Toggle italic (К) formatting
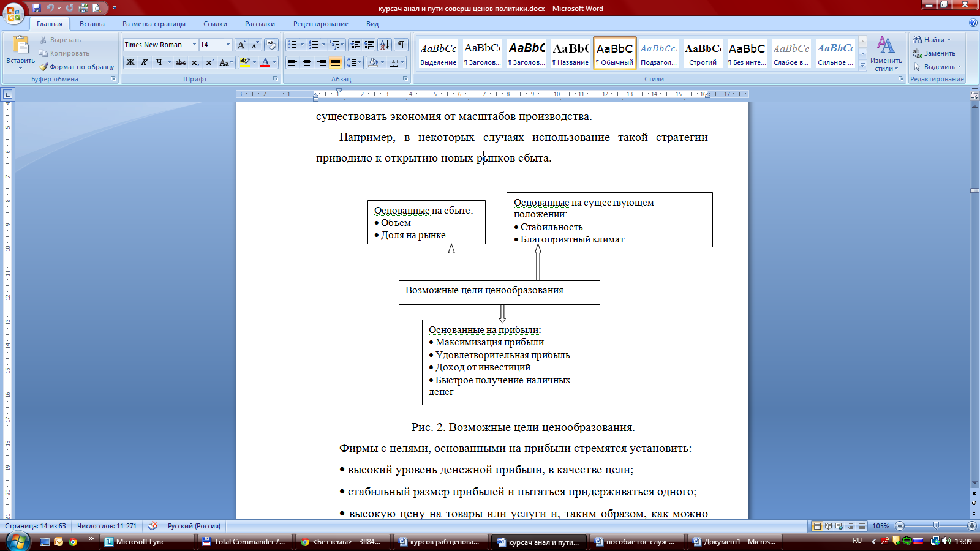Viewport: 980px width, 551px height. click(145, 62)
